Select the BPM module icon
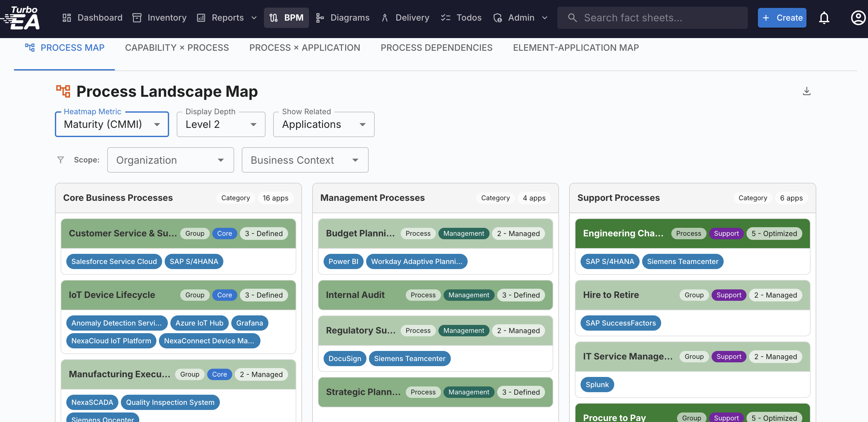This screenshot has width=868, height=422. [x=273, y=17]
